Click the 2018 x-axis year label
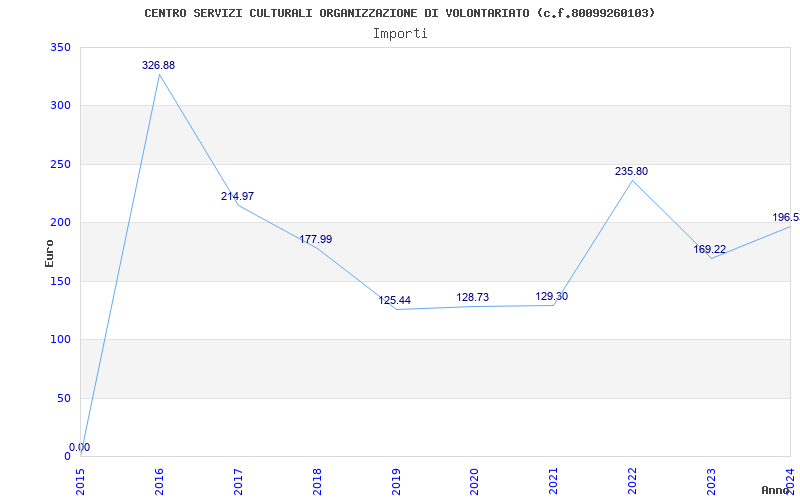The height and width of the screenshot is (500, 800). tap(317, 481)
